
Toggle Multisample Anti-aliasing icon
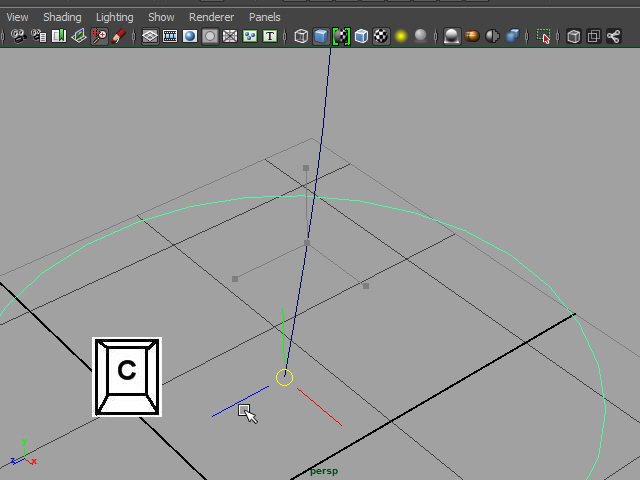tap(492, 36)
